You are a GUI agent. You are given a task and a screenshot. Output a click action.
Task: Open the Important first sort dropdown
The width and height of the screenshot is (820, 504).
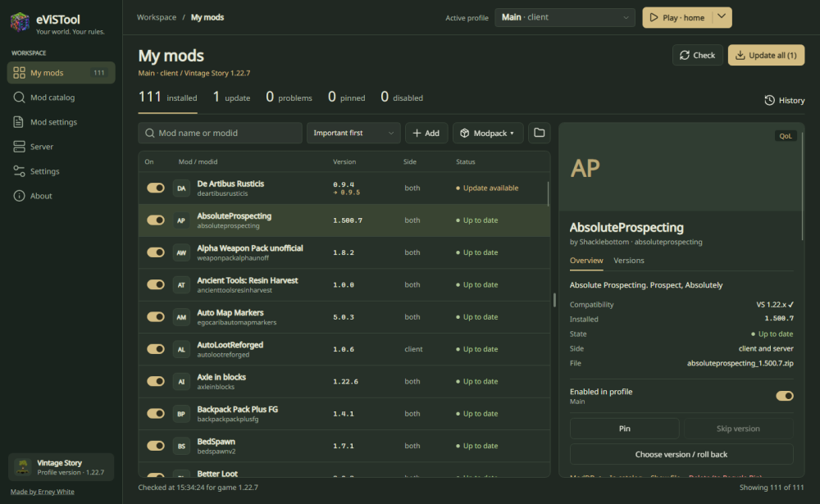[x=353, y=133]
